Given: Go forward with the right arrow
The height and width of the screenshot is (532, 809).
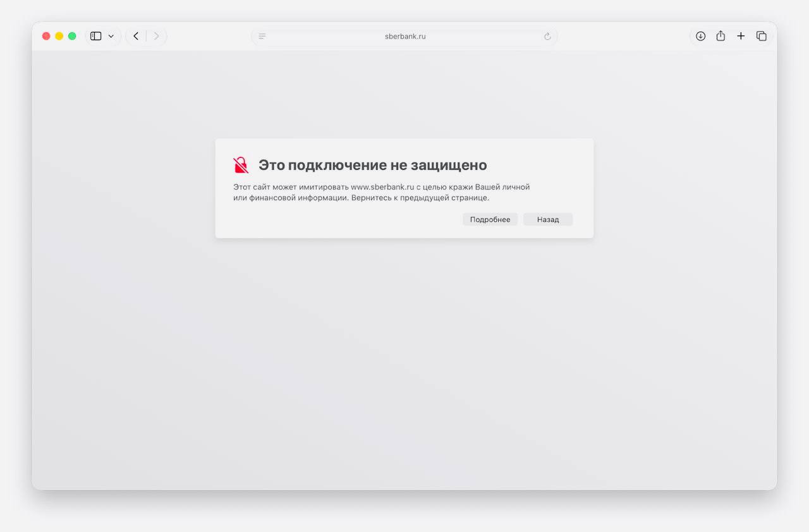Looking at the screenshot, I should click(x=157, y=36).
